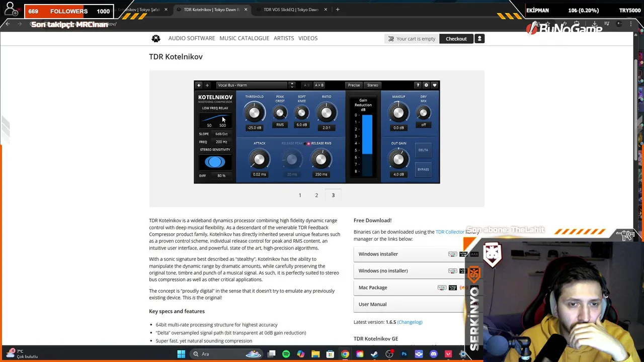Close the TDR Kotelnikov browser tab
This screenshot has height=362, width=644.
[x=246, y=10]
